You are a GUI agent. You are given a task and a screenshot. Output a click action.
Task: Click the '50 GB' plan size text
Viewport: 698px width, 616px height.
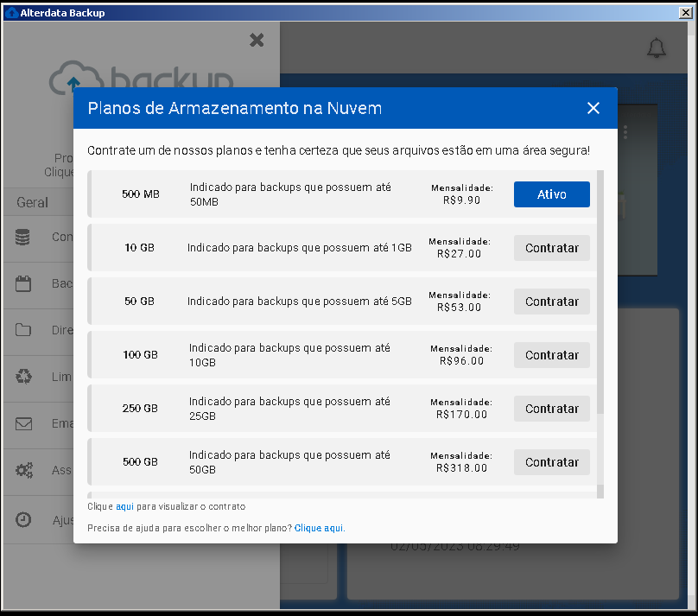(139, 302)
